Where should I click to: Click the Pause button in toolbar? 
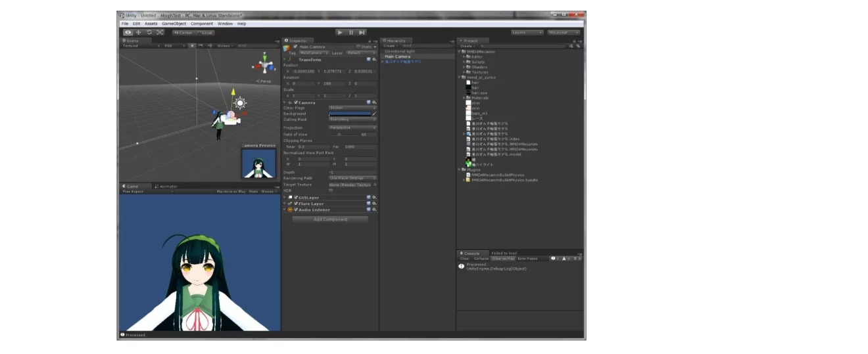point(350,32)
